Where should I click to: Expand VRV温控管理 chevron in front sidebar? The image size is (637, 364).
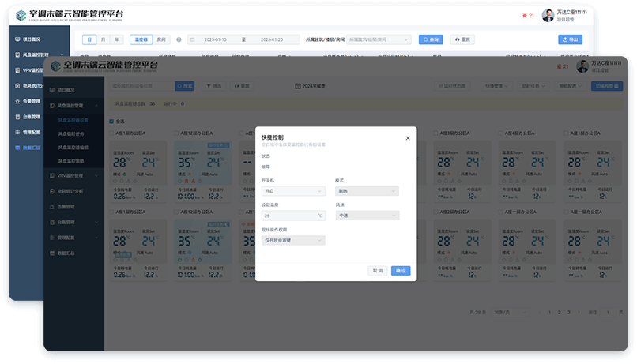96,176
